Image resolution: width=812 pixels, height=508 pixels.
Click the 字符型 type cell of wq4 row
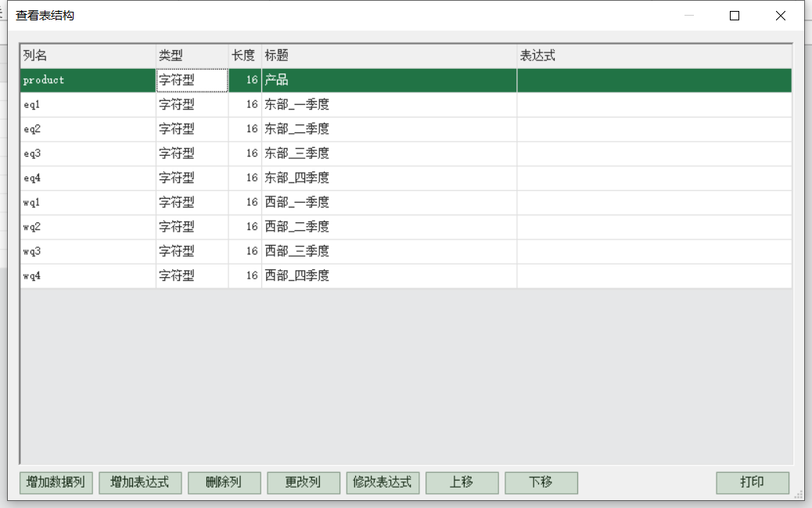pyautogui.click(x=192, y=276)
